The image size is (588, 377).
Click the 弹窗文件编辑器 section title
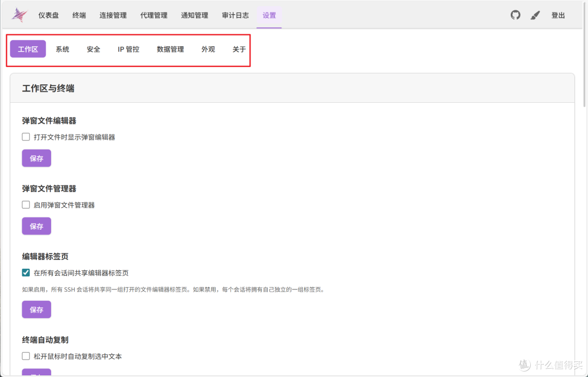tap(49, 121)
